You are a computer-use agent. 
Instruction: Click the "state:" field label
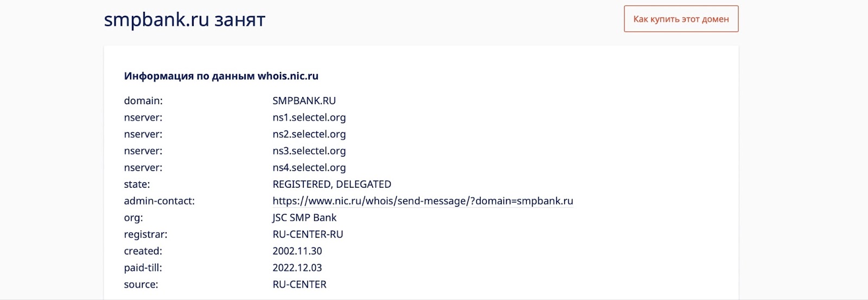click(137, 184)
